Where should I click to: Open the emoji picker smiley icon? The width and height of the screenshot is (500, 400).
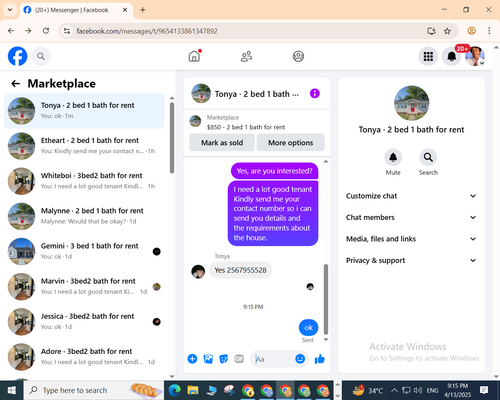(x=300, y=359)
